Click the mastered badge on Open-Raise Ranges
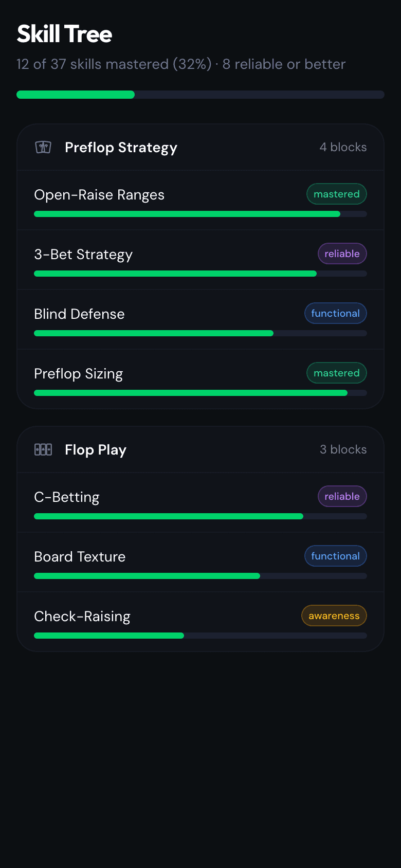Image resolution: width=401 pixels, height=868 pixels. pyautogui.click(x=337, y=194)
